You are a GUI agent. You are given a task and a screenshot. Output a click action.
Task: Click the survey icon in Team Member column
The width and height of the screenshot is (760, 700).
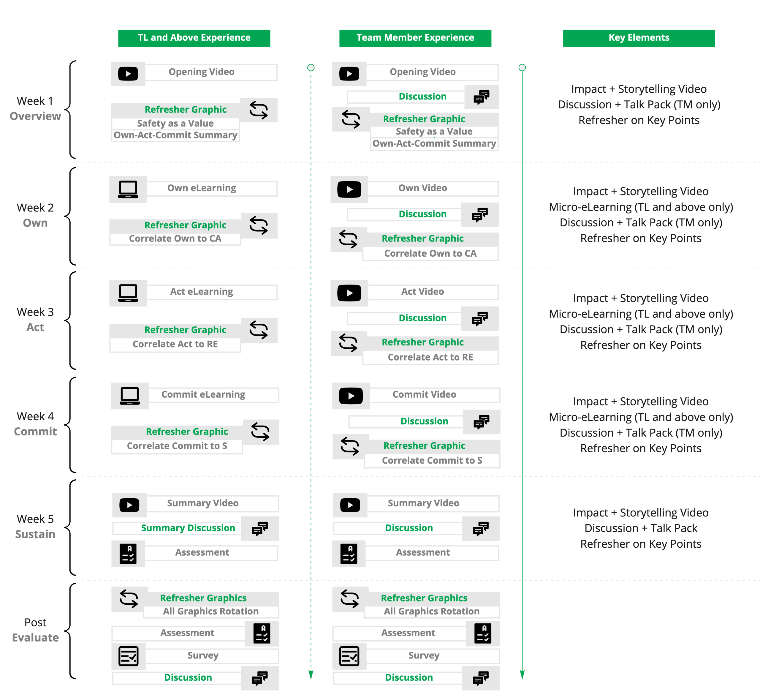[349, 656]
